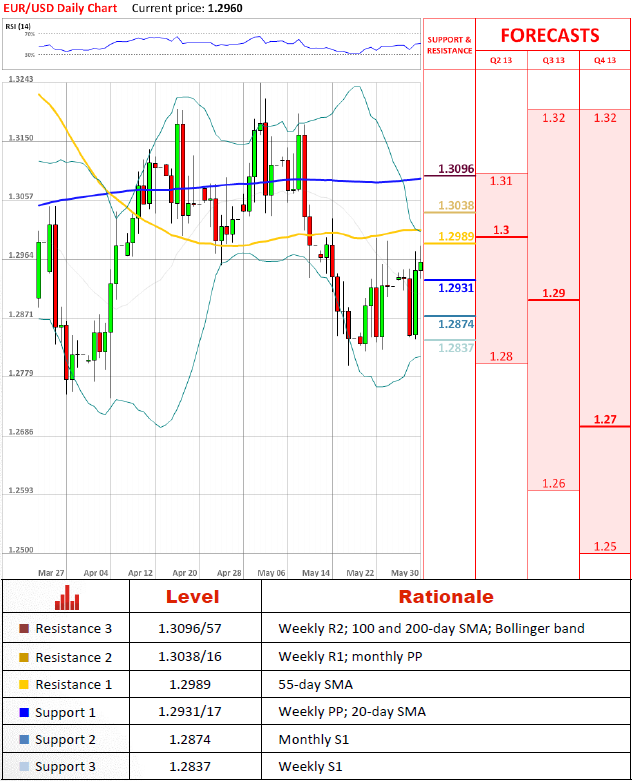The width and height of the screenshot is (633, 781).
Task: Click the Q4 13 forecast value 1.32
Action: click(x=605, y=118)
